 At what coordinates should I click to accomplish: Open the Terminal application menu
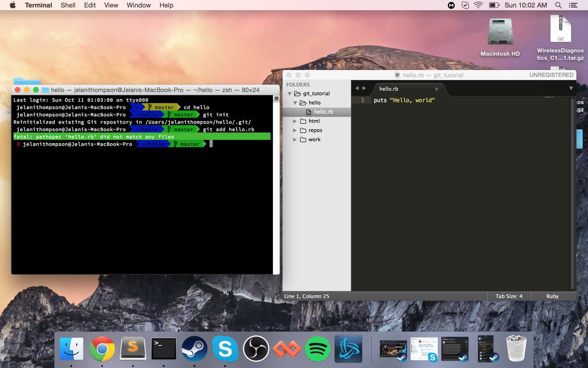click(39, 5)
